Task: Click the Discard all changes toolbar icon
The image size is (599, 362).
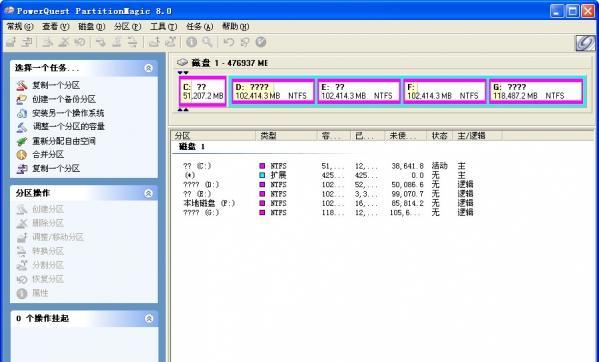Action: pyautogui.click(x=244, y=42)
